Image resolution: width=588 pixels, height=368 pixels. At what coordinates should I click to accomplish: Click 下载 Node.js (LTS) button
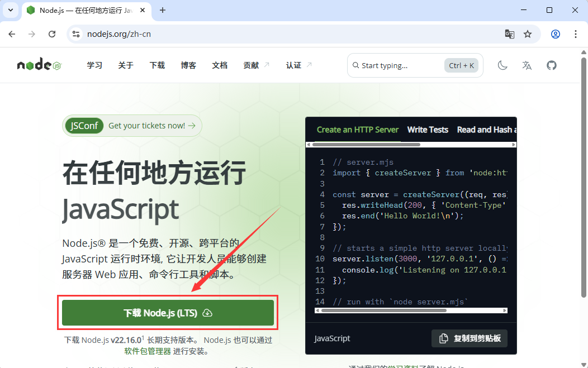pyautogui.click(x=168, y=313)
